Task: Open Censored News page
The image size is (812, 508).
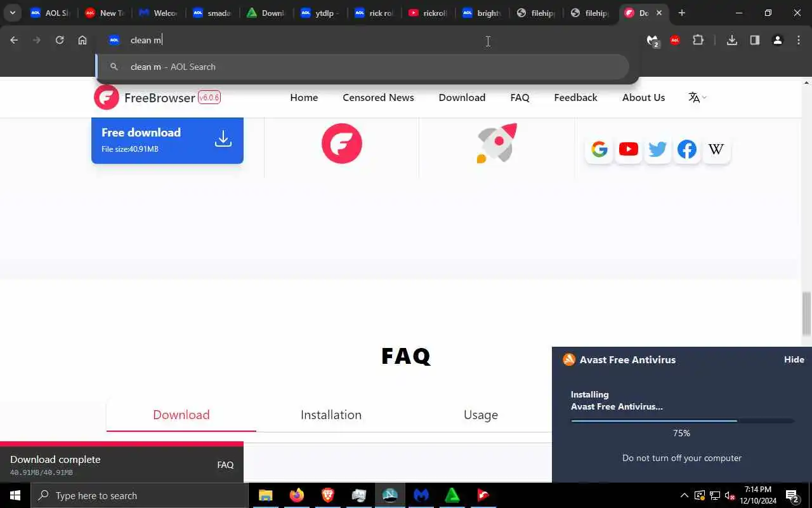Action: [x=378, y=97]
